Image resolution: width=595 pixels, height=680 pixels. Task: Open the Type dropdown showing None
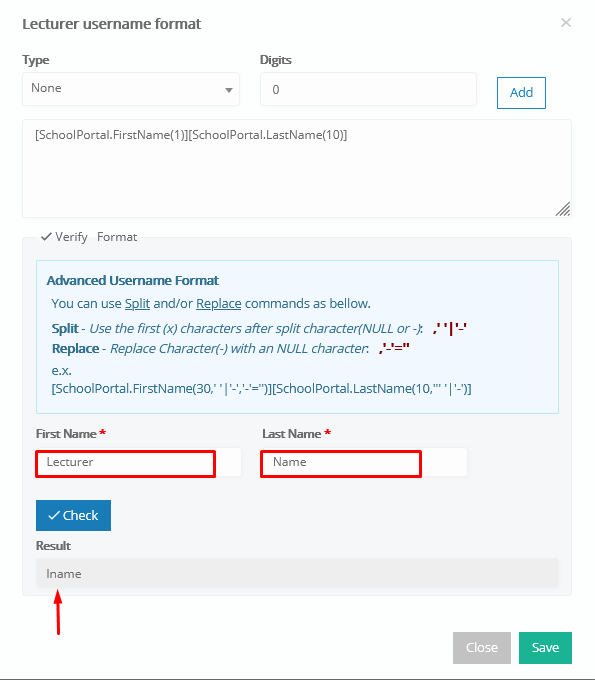(x=131, y=89)
